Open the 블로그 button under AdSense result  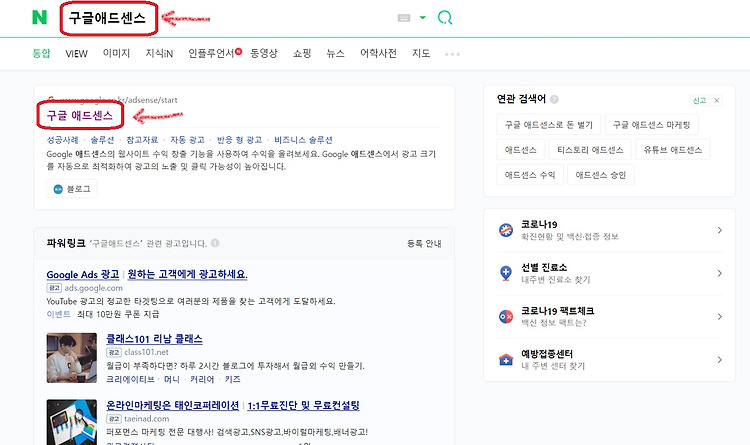tap(72, 189)
